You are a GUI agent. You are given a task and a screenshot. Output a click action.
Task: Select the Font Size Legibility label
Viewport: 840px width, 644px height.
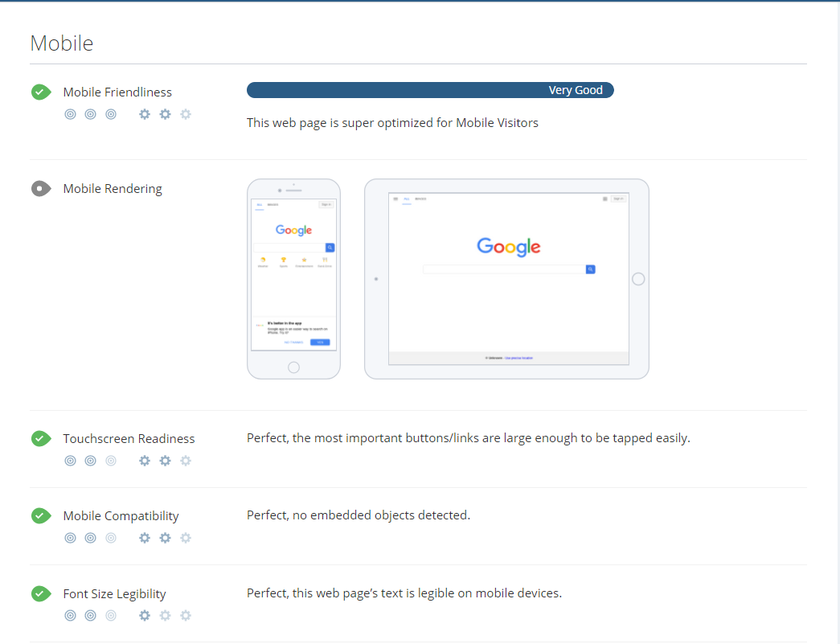pyautogui.click(x=114, y=594)
